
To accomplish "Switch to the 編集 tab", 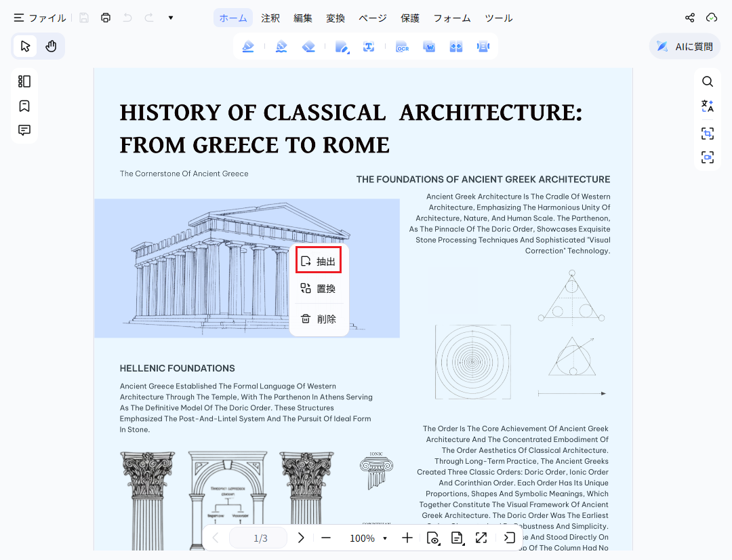I will [303, 18].
